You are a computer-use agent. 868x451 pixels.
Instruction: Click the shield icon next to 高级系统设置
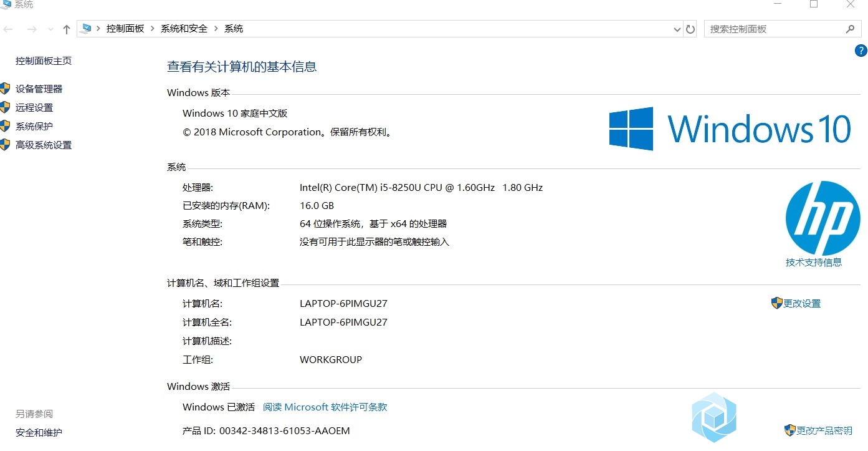tap(5, 145)
